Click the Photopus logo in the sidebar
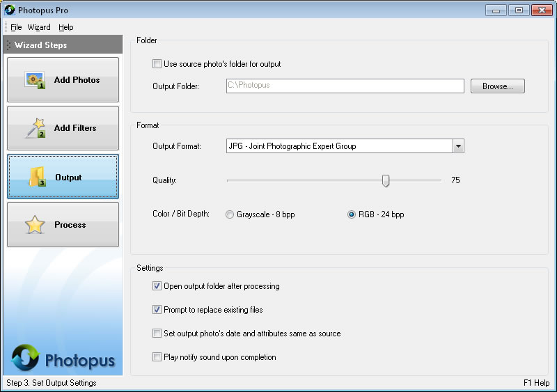 [25, 358]
